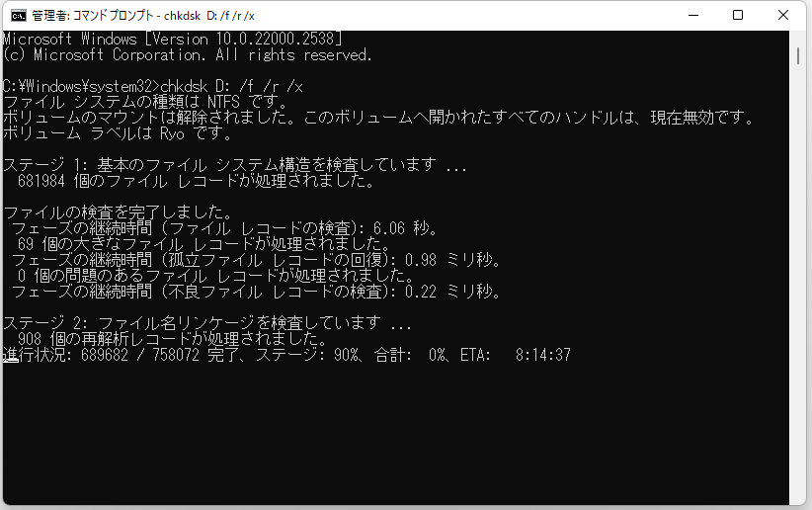Image resolution: width=812 pixels, height=510 pixels.
Task: Click the '681984 個のファイル レコード' line
Action: (196, 181)
